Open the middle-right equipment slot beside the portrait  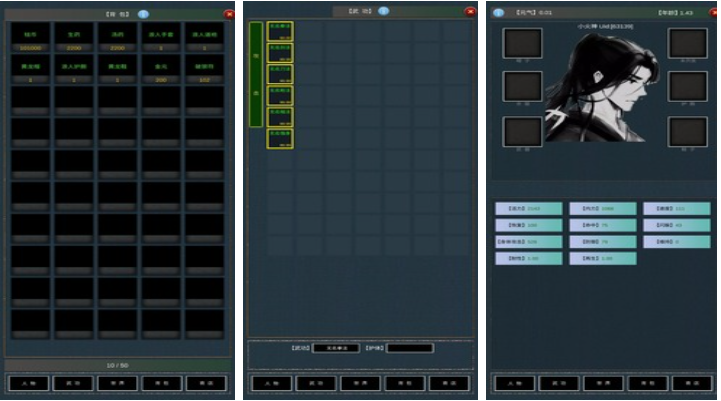click(x=688, y=86)
